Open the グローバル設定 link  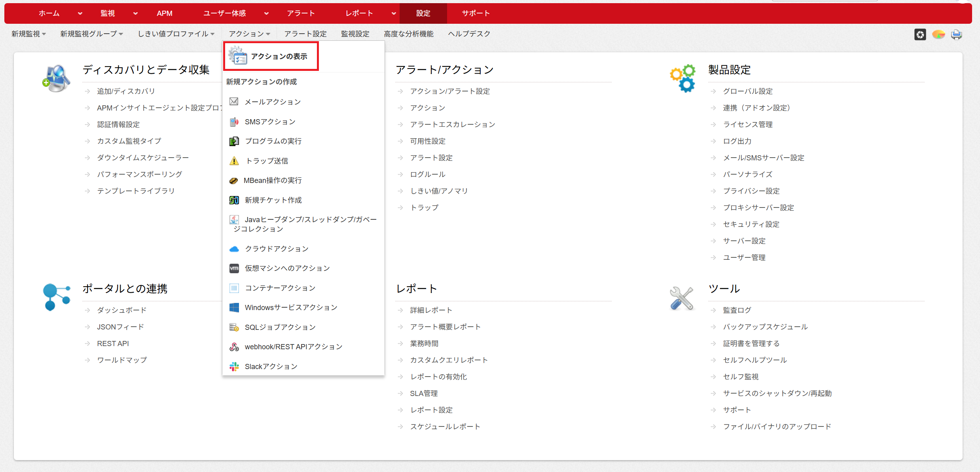747,91
